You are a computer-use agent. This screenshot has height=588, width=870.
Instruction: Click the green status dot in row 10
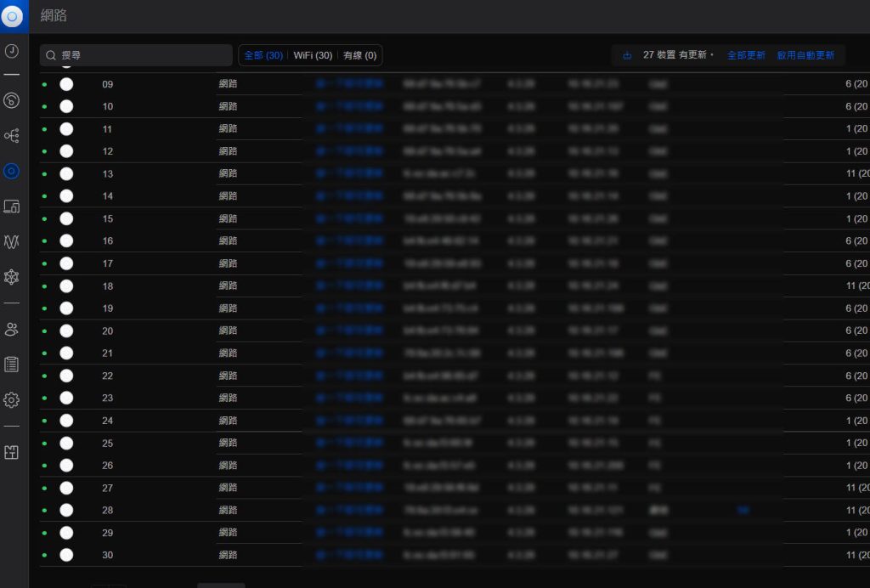click(44, 106)
